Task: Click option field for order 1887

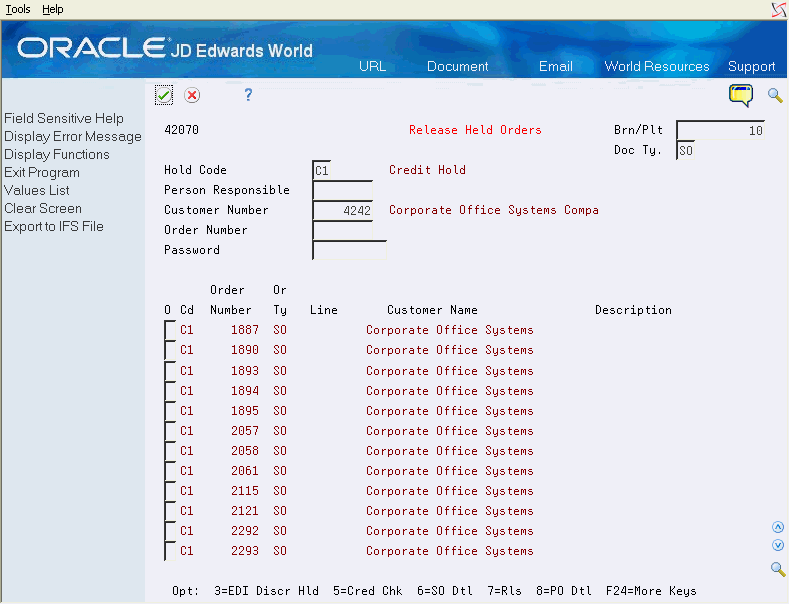Action: (170, 330)
